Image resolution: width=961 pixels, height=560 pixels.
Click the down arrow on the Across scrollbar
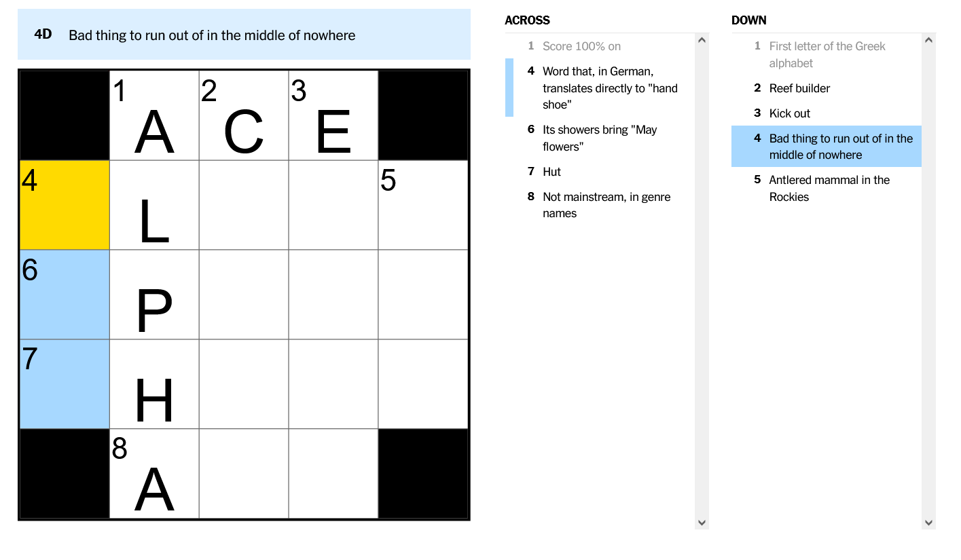(x=701, y=522)
